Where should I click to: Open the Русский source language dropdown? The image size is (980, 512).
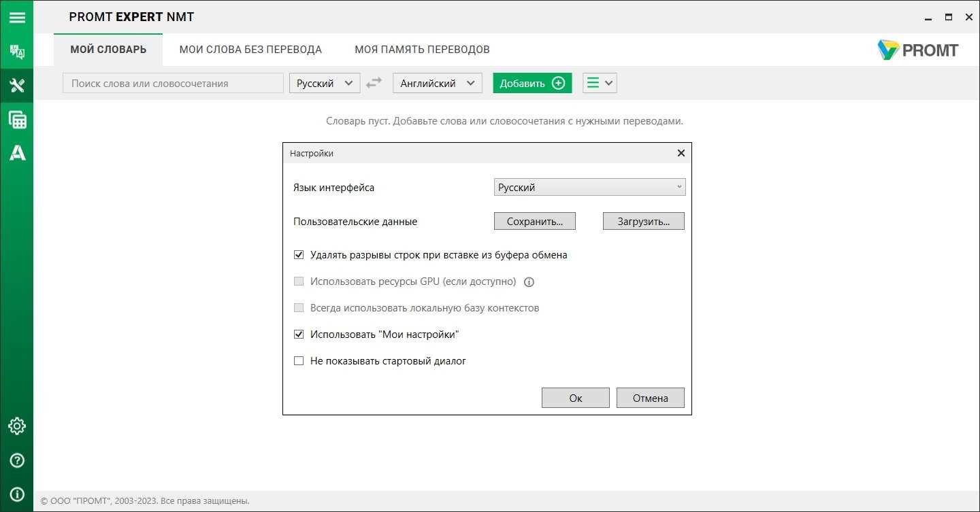(x=325, y=83)
